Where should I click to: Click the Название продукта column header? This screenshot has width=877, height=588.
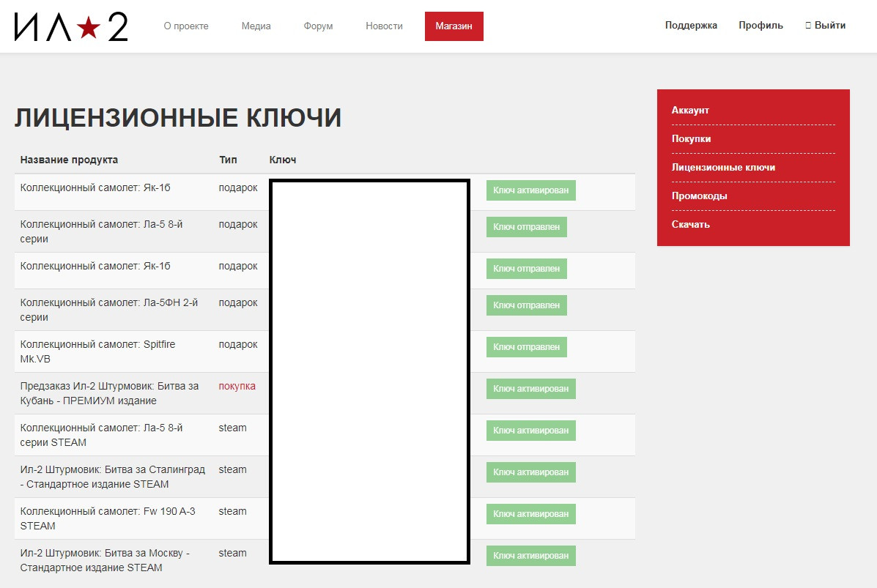(x=69, y=160)
